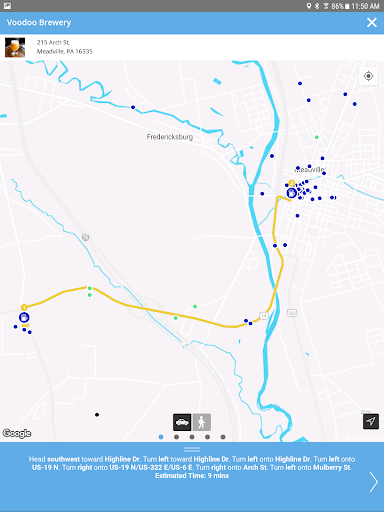Tap the 322 route shield on map
384x512 pixels.
pyautogui.click(x=292, y=313)
